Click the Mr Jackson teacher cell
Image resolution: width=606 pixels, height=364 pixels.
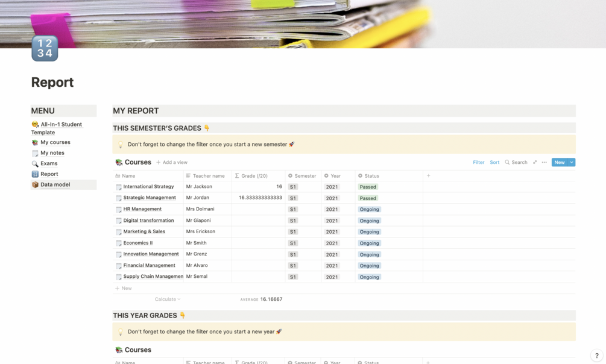[207, 187]
